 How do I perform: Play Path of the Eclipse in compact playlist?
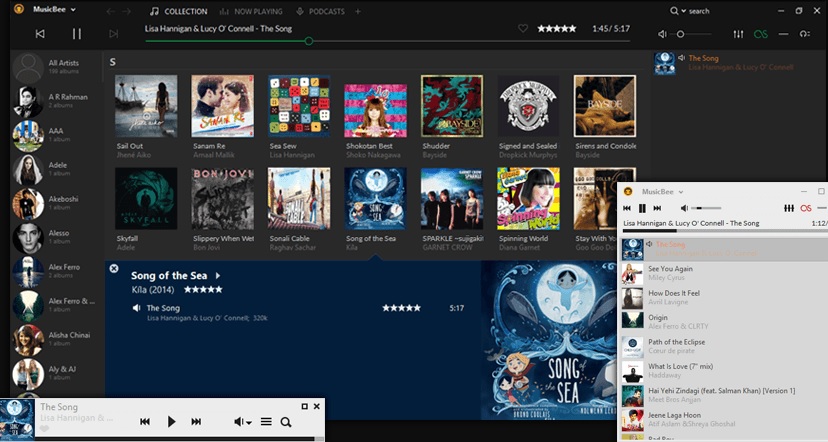pyautogui.click(x=724, y=346)
